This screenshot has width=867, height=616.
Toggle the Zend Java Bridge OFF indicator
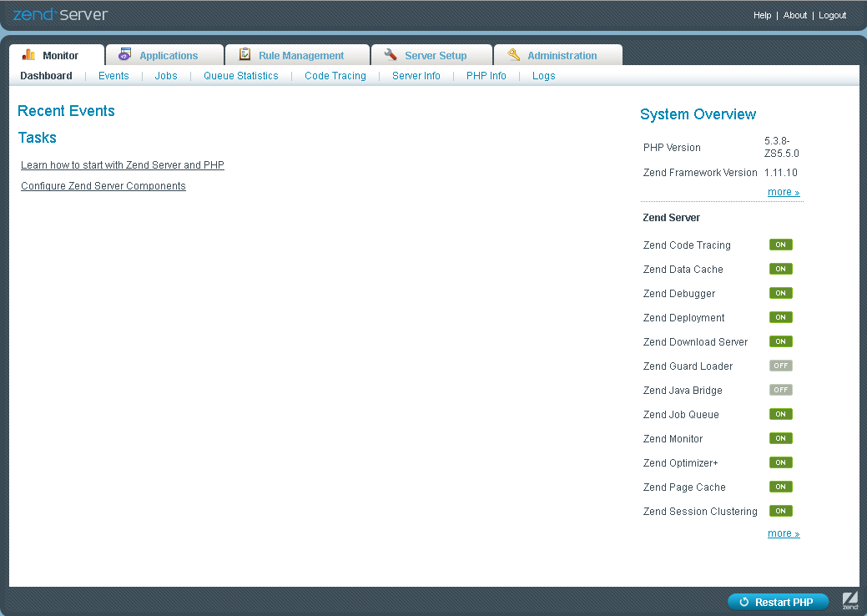(780, 390)
